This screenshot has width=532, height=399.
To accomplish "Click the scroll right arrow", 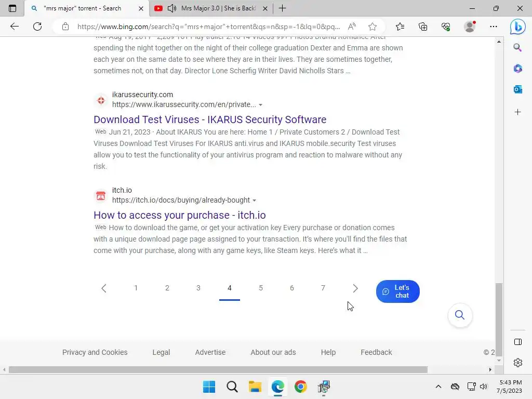I will tap(490, 369).
